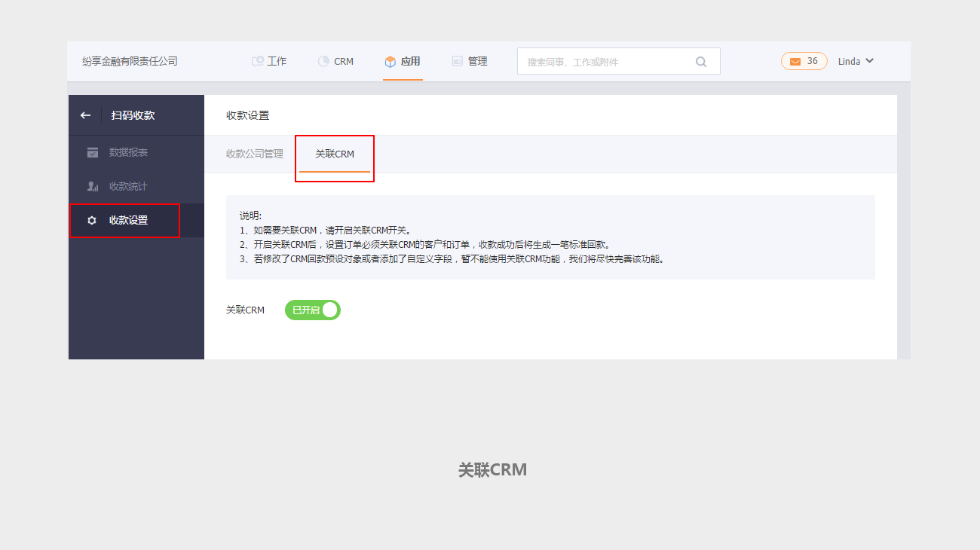Click the 收款统计 sidebar icon

coord(92,187)
